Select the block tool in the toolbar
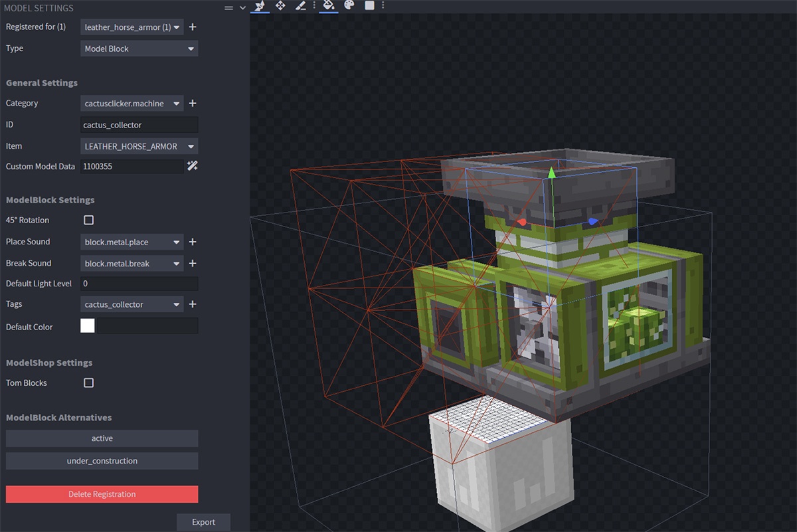Image resolution: width=797 pixels, height=532 pixels. point(369,6)
